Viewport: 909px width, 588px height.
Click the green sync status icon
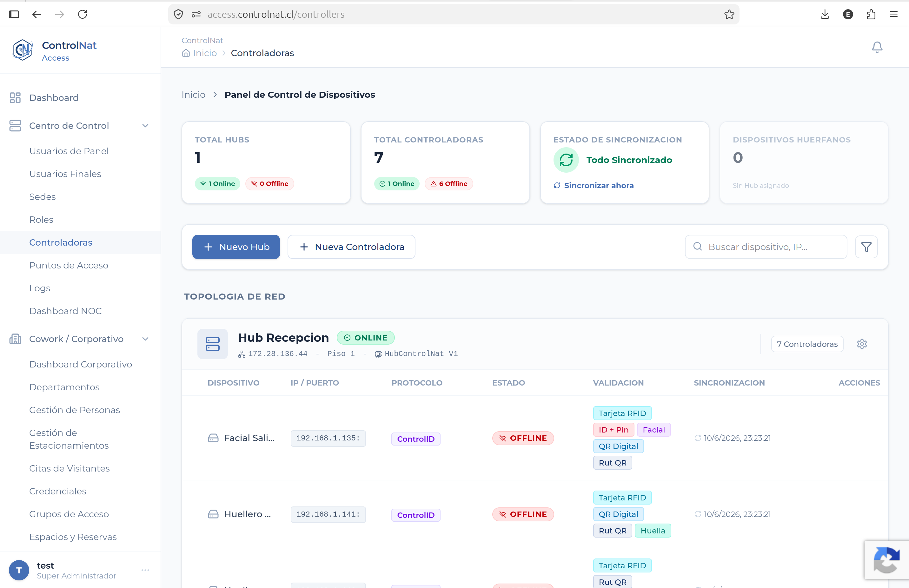pos(566,160)
